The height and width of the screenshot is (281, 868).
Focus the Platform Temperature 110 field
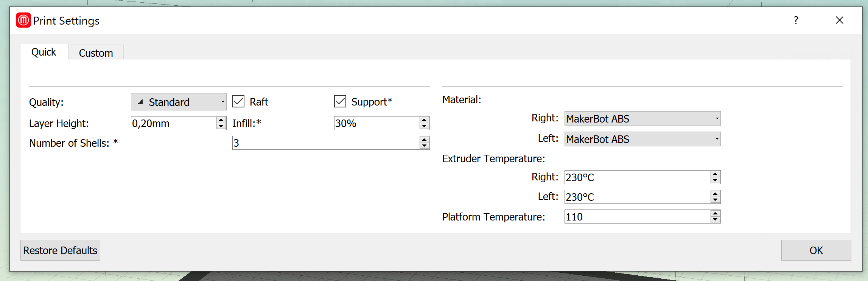click(637, 217)
